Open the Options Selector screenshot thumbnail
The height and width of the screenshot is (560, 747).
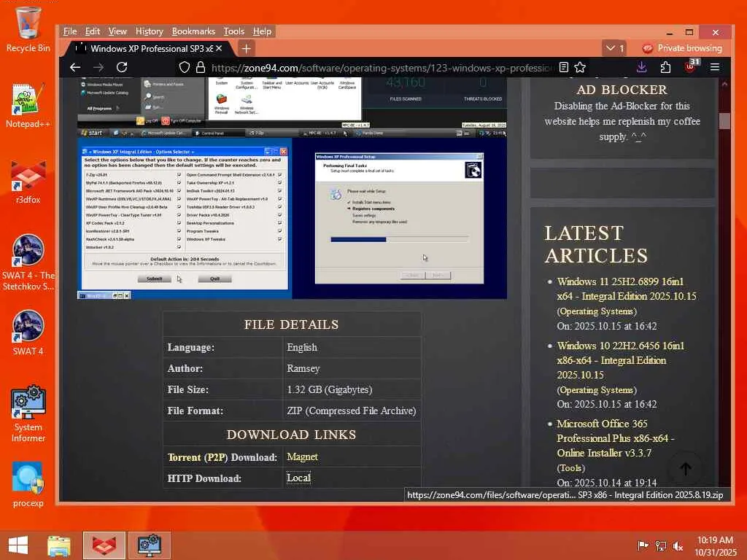(x=185, y=219)
